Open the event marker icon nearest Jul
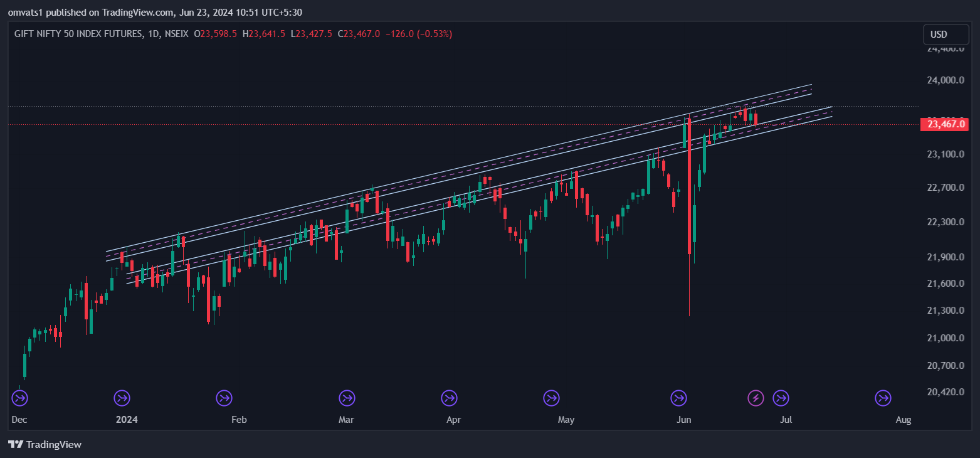The height and width of the screenshot is (458, 980). pos(781,398)
